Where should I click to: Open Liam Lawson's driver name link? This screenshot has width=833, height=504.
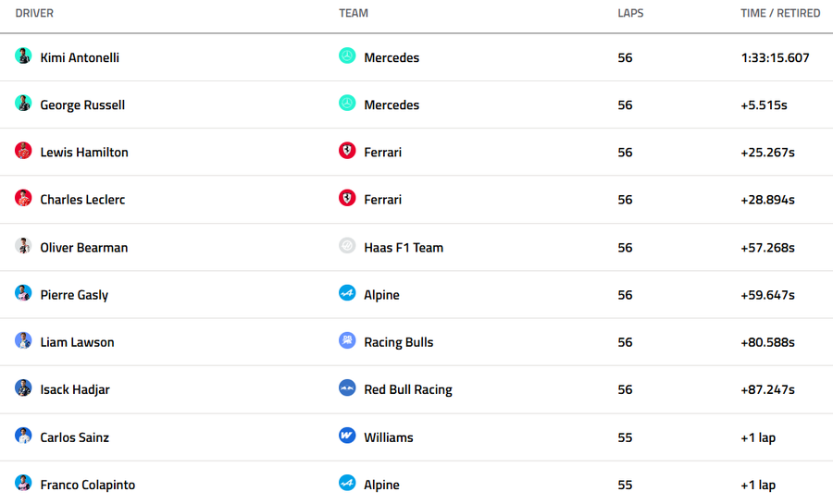coord(77,342)
